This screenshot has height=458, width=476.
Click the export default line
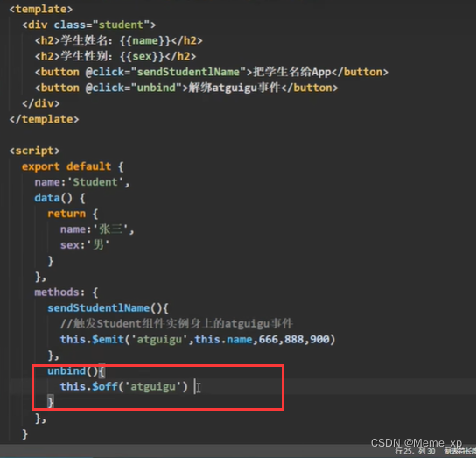[73, 166]
